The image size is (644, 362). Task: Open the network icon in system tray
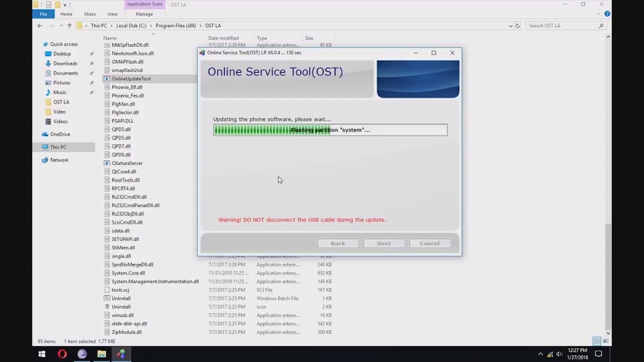coord(550,354)
